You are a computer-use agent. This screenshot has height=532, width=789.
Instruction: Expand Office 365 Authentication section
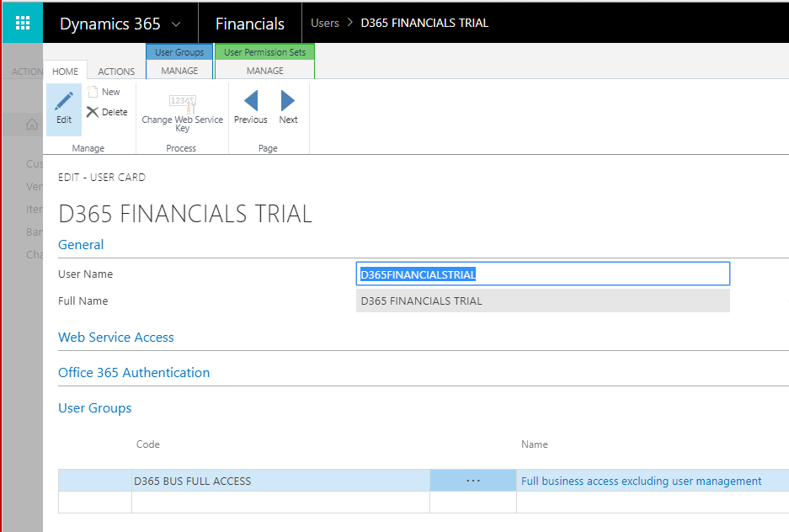[134, 373]
